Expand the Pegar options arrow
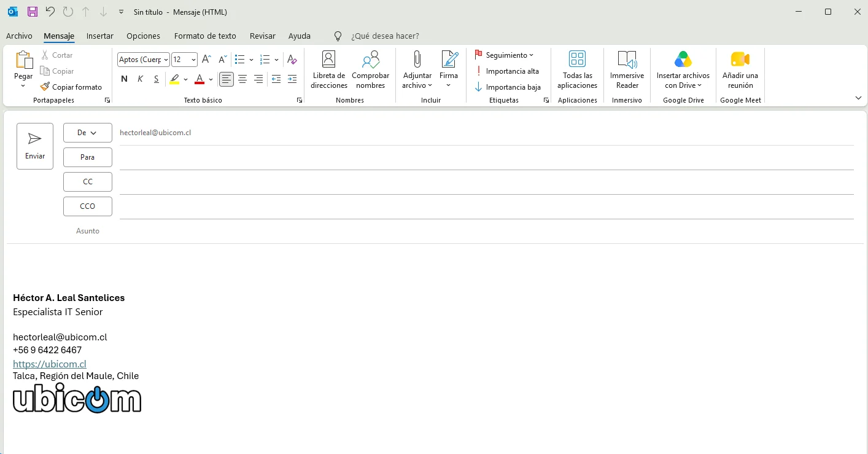The height and width of the screenshot is (454, 868). tap(23, 85)
